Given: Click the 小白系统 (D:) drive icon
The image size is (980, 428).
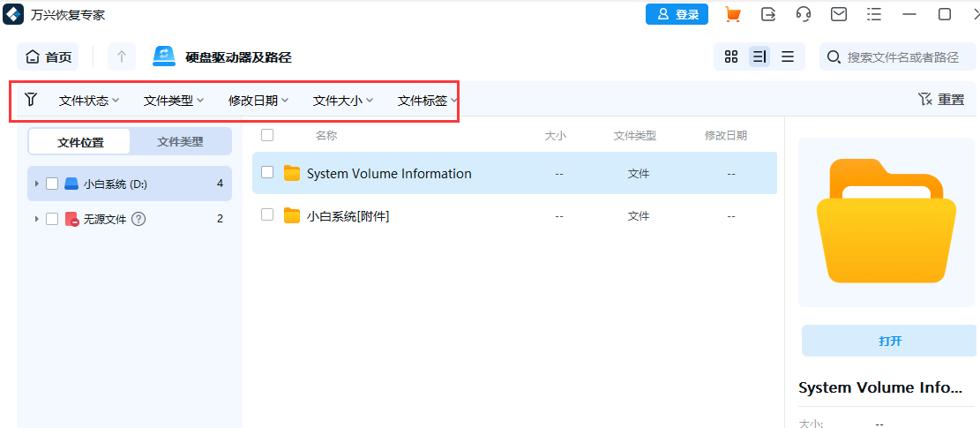Looking at the screenshot, I should pyautogui.click(x=71, y=184).
